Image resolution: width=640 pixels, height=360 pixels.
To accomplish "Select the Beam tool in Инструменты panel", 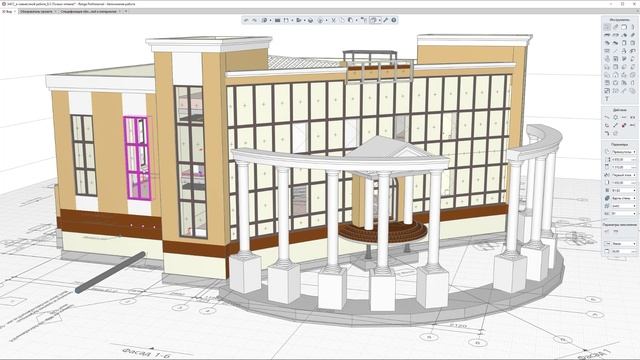I will pos(607,35).
